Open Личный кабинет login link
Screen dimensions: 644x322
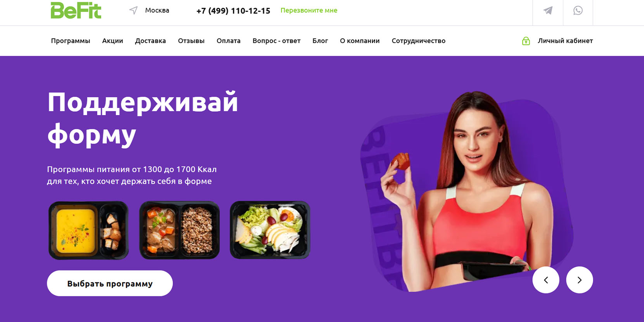565,41
